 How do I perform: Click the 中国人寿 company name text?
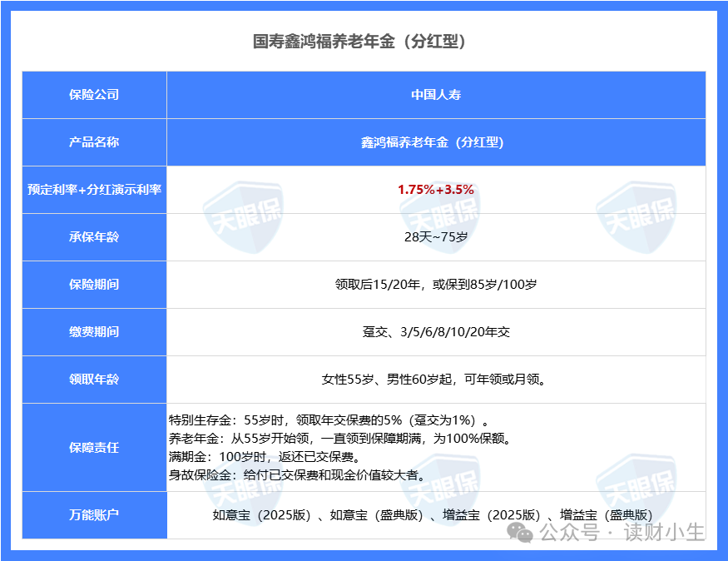point(436,95)
